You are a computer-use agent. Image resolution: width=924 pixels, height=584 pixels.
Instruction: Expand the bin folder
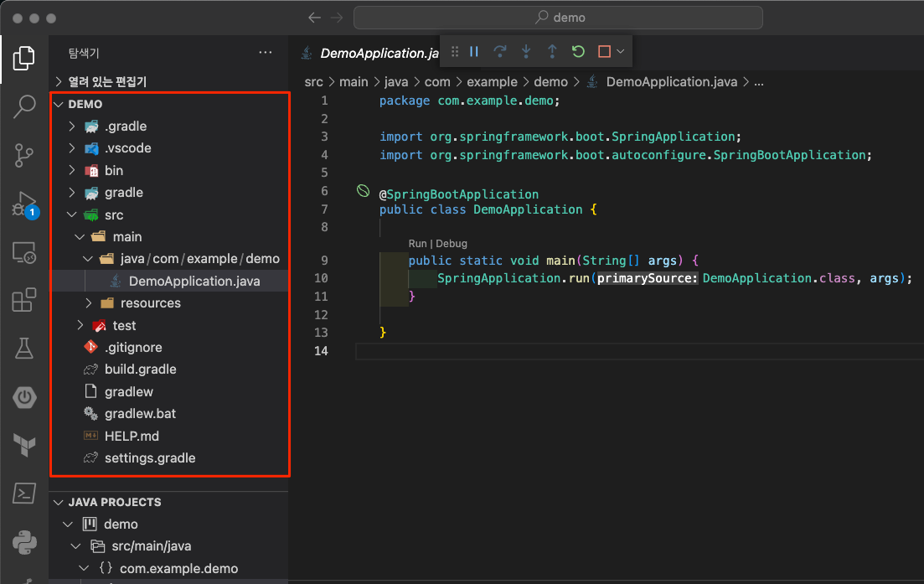170,170
